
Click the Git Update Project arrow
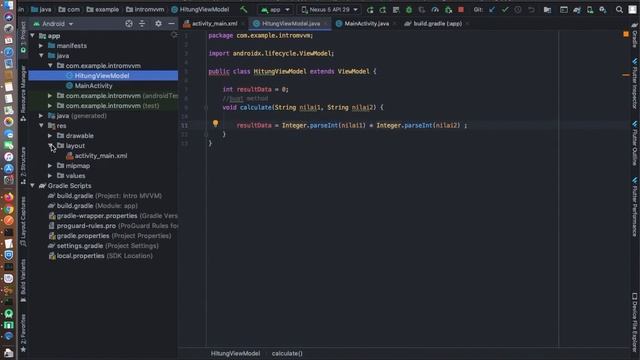coord(492,9)
